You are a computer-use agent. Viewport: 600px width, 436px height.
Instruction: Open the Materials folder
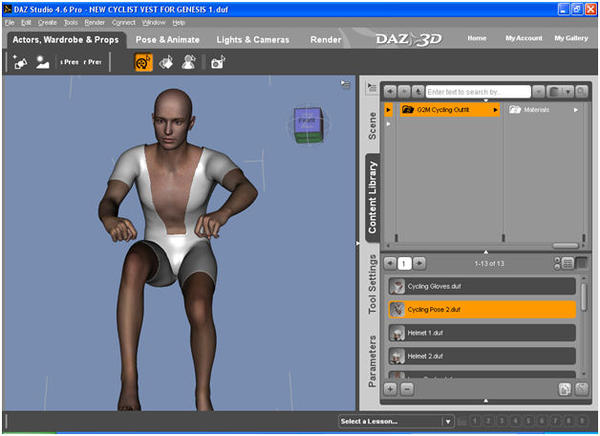click(x=536, y=110)
